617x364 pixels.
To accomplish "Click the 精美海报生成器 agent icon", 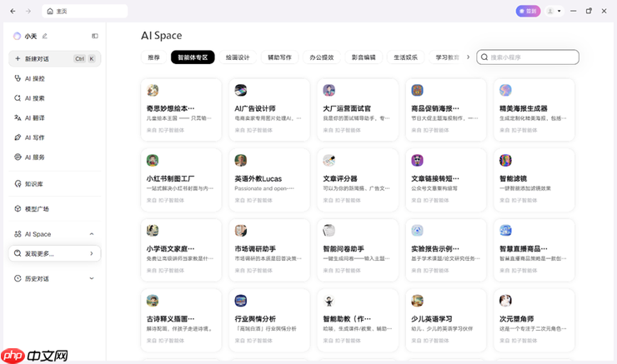I will [x=505, y=91].
